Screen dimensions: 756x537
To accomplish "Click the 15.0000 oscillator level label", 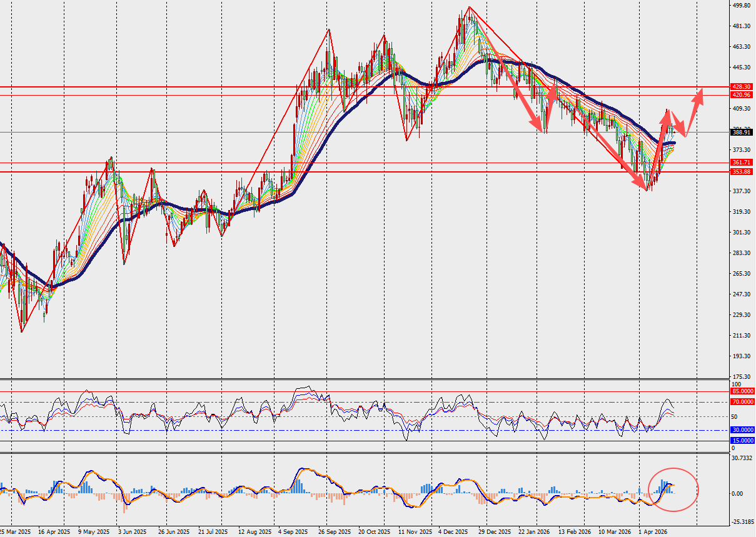I will [x=742, y=441].
